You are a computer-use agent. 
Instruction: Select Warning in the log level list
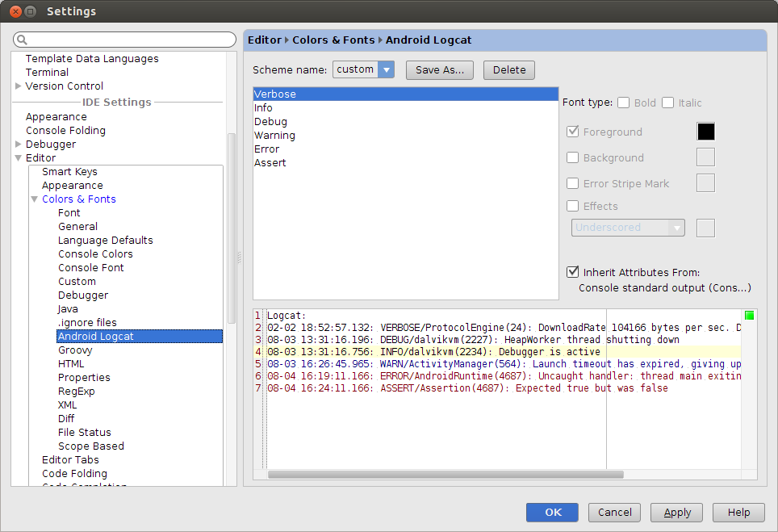click(x=406, y=136)
